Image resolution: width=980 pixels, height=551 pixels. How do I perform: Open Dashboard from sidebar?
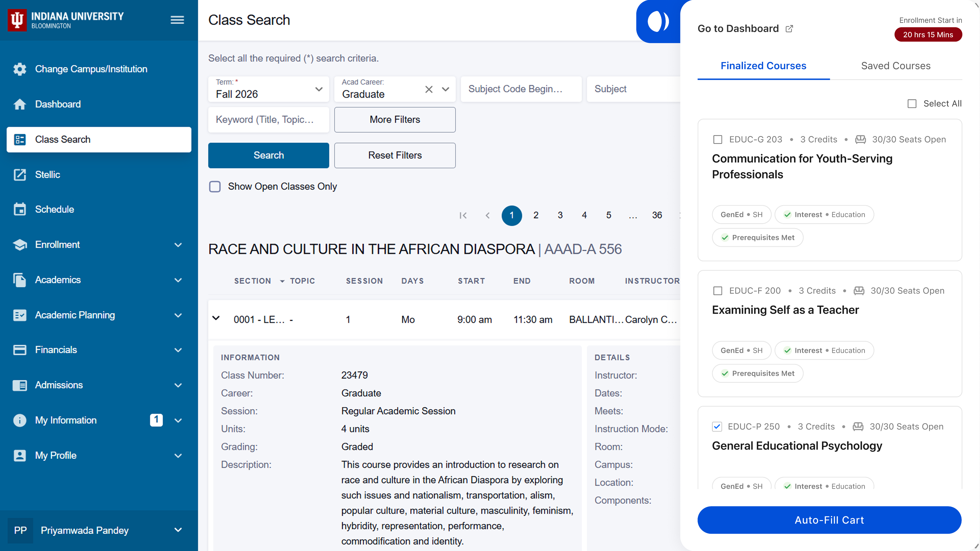[x=99, y=104]
